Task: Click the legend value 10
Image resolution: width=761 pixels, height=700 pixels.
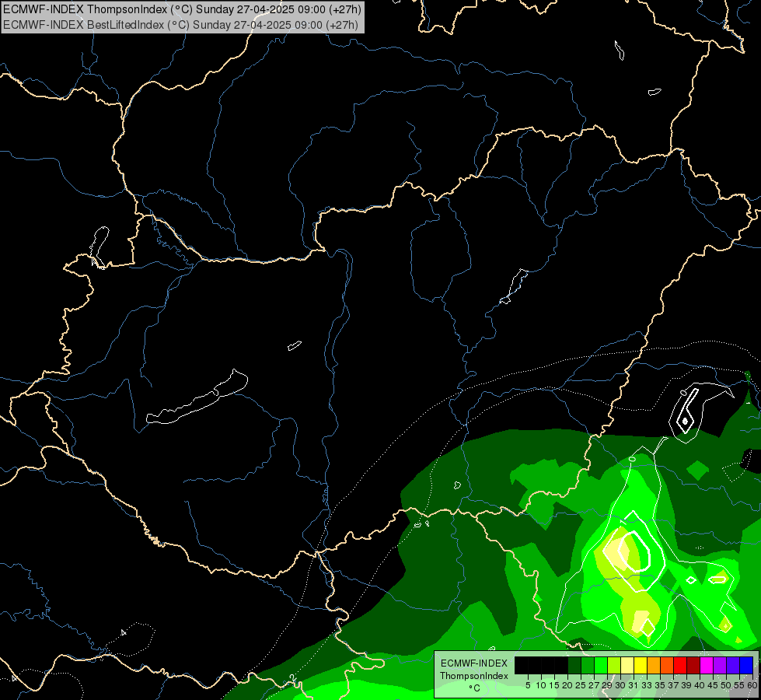Action: point(541,685)
